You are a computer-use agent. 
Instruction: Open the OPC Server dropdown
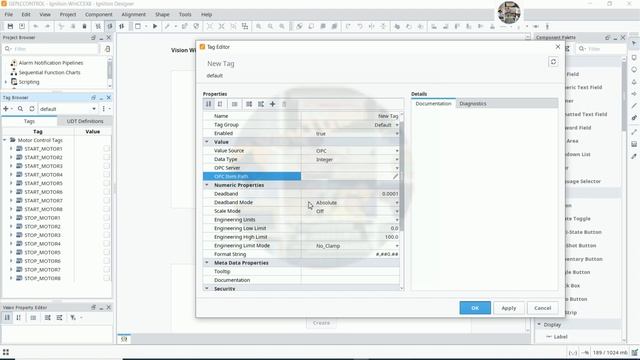point(397,168)
